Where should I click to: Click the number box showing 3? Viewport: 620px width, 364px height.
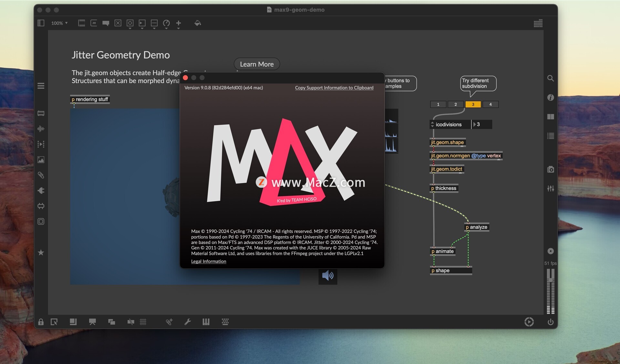(482, 124)
